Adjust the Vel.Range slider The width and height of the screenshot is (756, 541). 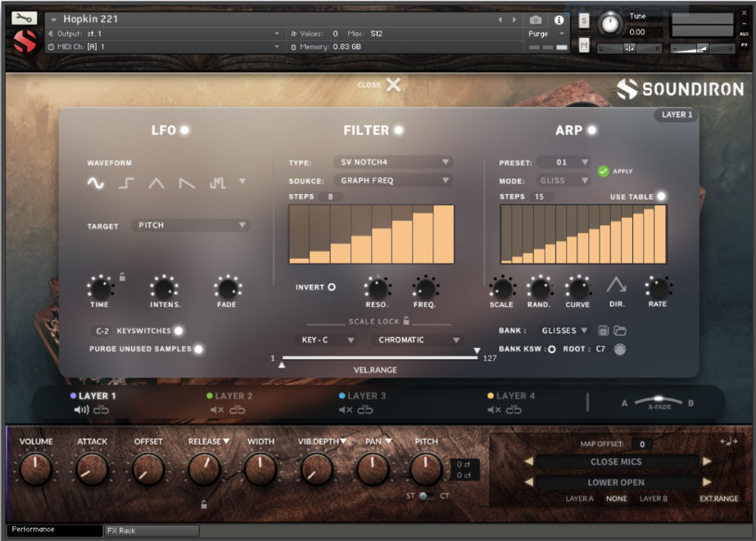pos(378,358)
